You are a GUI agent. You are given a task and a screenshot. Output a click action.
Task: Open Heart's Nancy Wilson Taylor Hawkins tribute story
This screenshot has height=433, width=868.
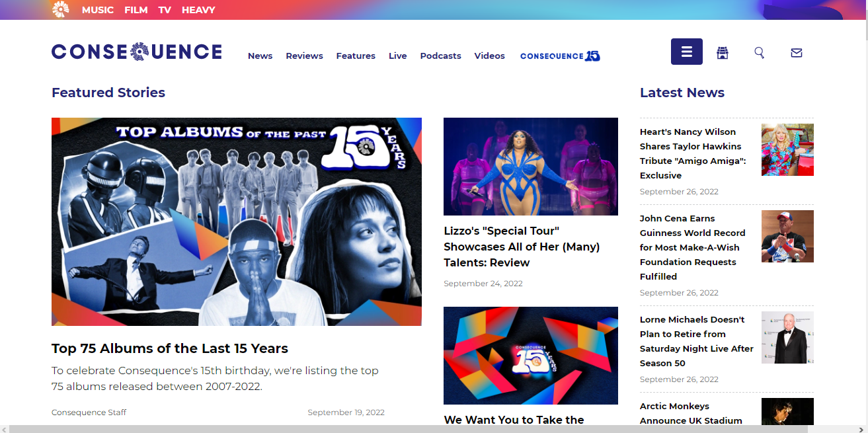693,153
